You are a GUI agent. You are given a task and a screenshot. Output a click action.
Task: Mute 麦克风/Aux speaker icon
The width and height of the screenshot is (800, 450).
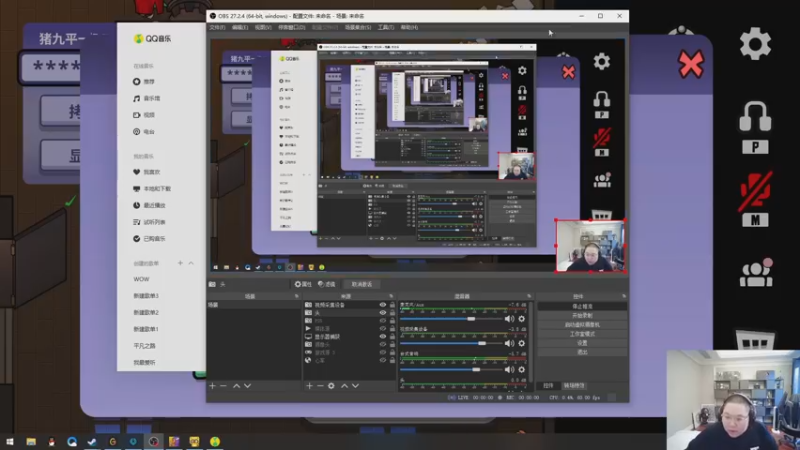tap(509, 319)
